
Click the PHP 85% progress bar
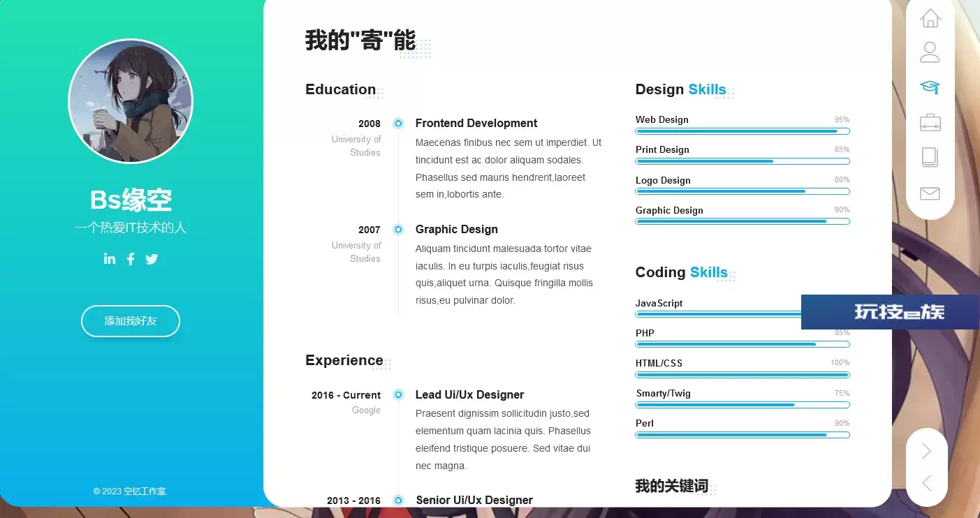[743, 344]
